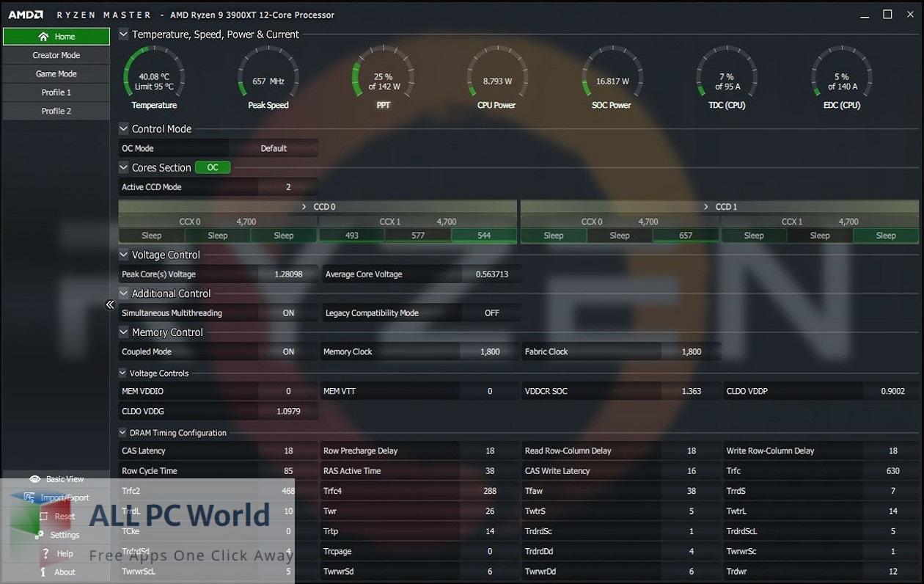Click the About info icon
The width and height of the screenshot is (924, 584).
click(43, 572)
